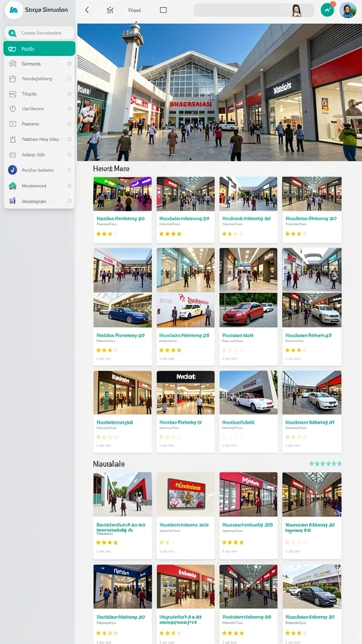Open the large mall hero banner image
Viewport: 362px width, 644px height.
point(219,92)
